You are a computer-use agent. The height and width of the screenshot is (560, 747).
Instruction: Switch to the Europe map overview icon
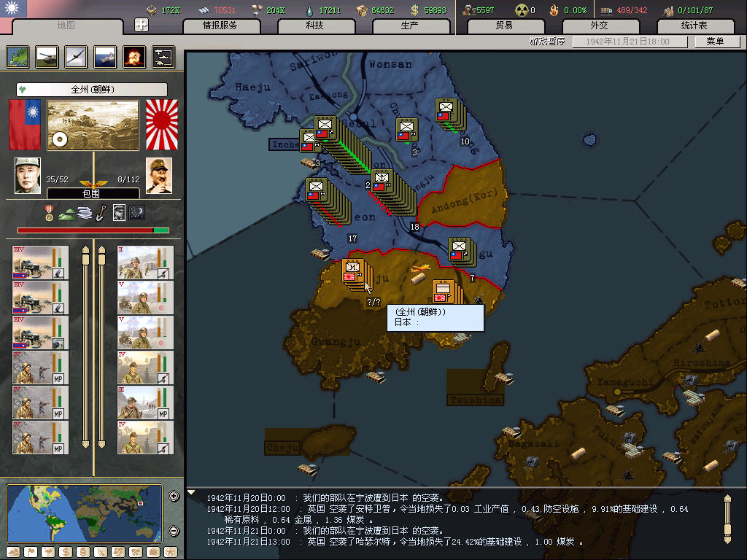(x=18, y=56)
